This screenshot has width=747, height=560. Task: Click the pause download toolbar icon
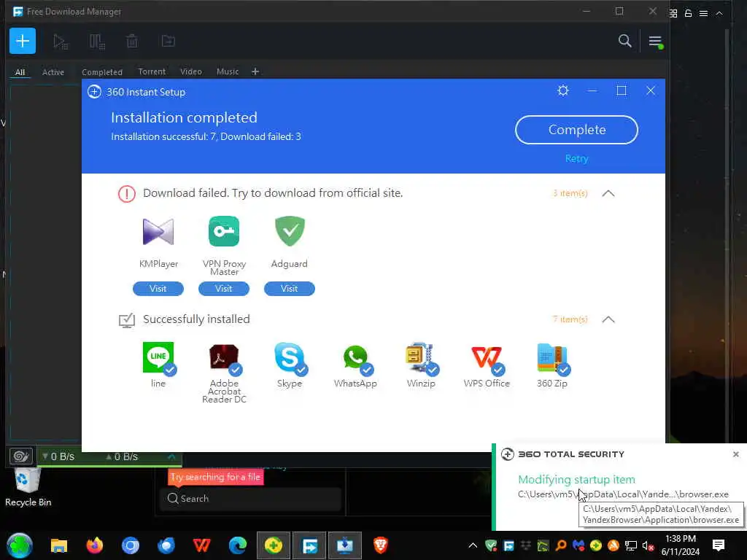pos(97,42)
